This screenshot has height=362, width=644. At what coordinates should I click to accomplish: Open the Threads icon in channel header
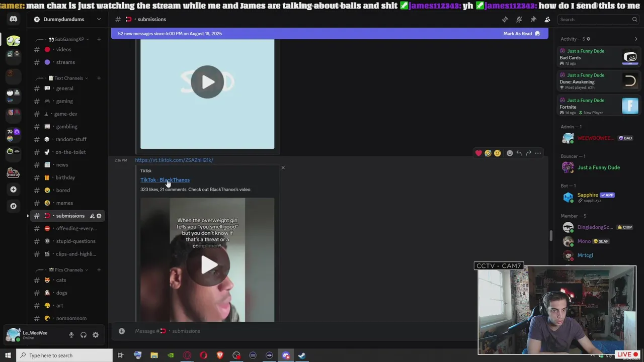pyautogui.click(x=505, y=19)
